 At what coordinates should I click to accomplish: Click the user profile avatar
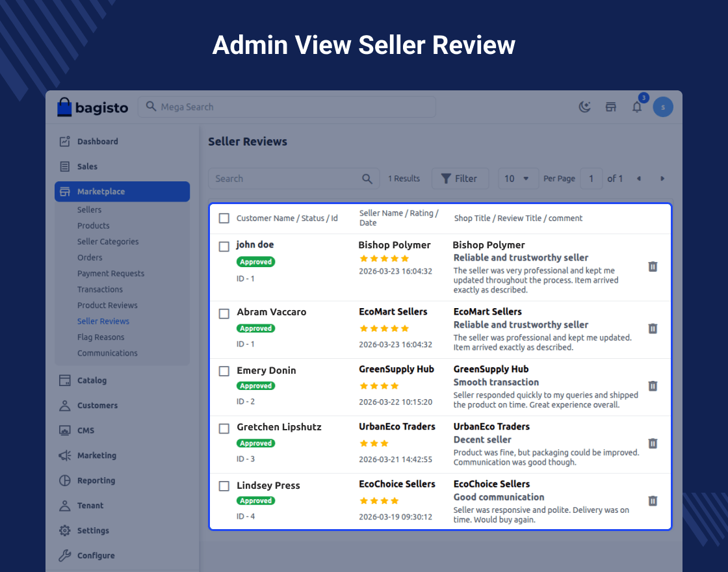pyautogui.click(x=663, y=107)
